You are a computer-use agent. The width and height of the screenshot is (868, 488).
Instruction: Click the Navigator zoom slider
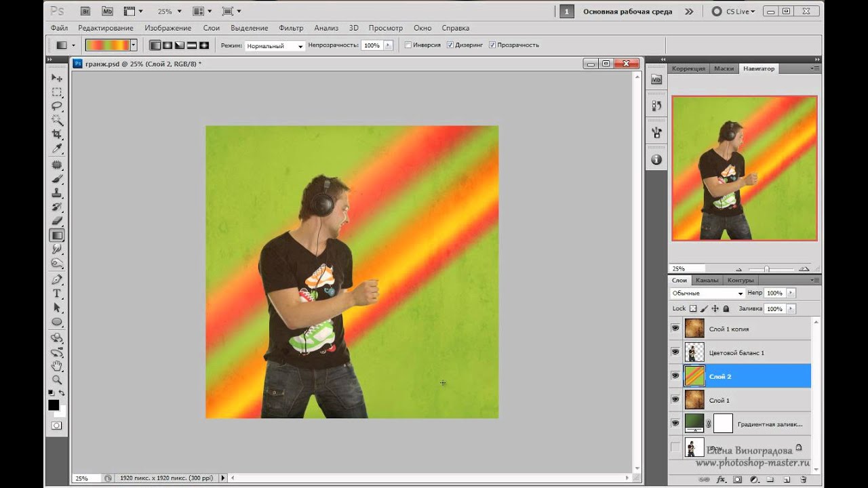[x=766, y=269]
